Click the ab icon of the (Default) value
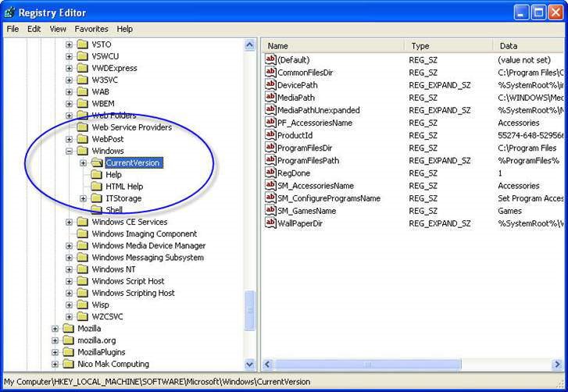 coord(270,59)
